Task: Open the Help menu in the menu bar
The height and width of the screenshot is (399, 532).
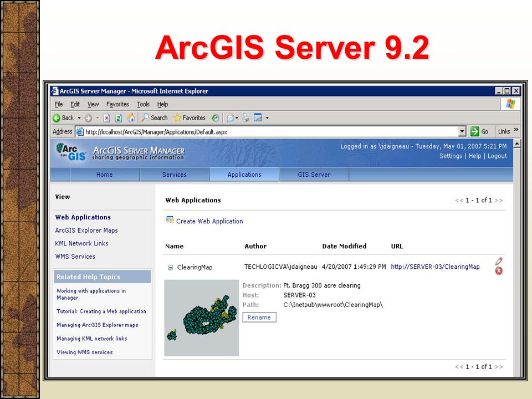Action: click(162, 104)
